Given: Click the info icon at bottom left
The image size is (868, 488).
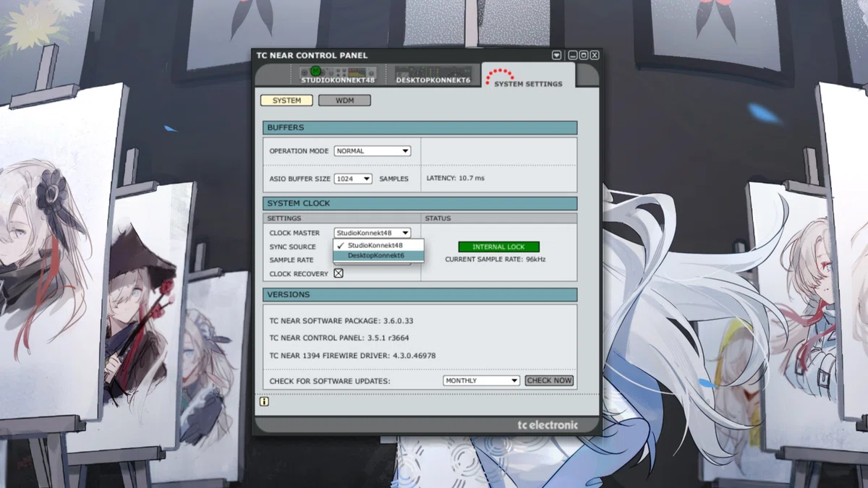Looking at the screenshot, I should (x=264, y=401).
